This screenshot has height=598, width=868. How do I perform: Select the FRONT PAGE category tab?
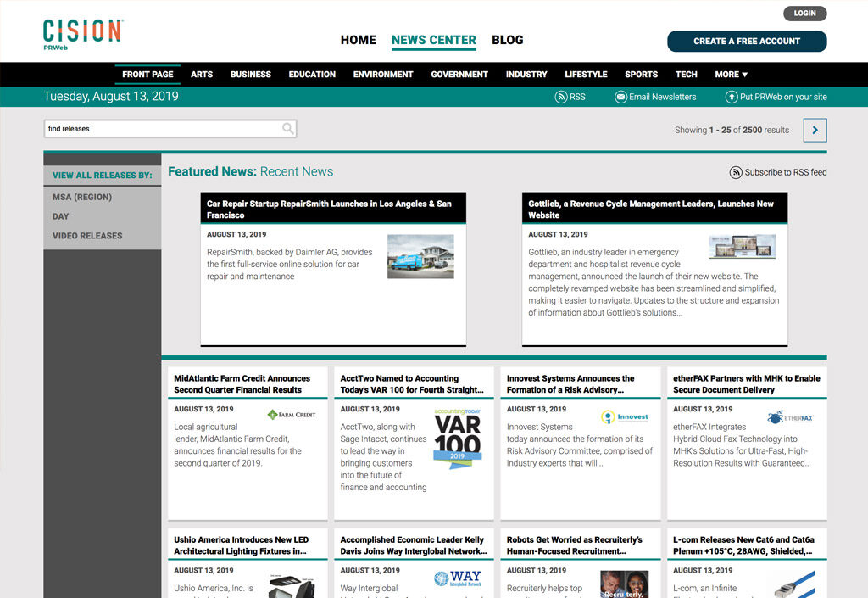pyautogui.click(x=147, y=74)
